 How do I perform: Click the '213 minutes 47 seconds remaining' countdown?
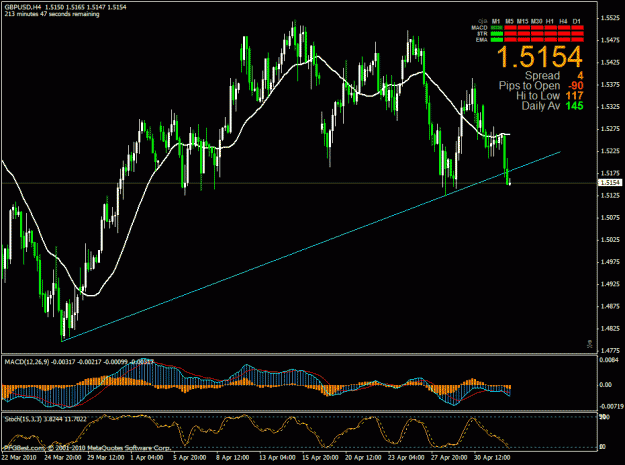[52, 14]
